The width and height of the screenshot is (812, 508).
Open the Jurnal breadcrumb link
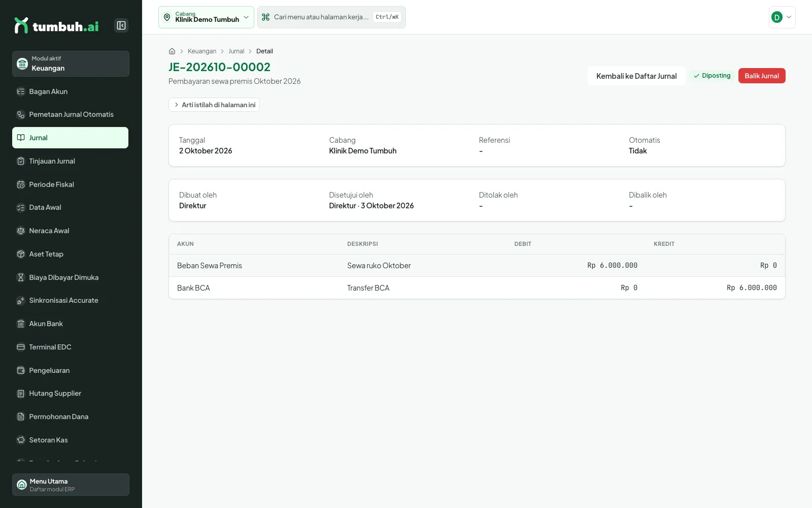tap(236, 51)
